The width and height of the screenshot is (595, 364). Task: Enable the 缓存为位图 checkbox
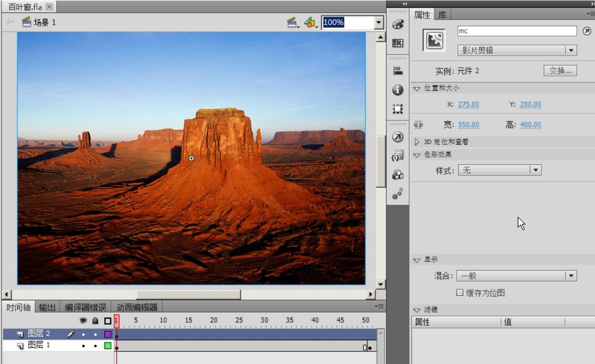[460, 293]
